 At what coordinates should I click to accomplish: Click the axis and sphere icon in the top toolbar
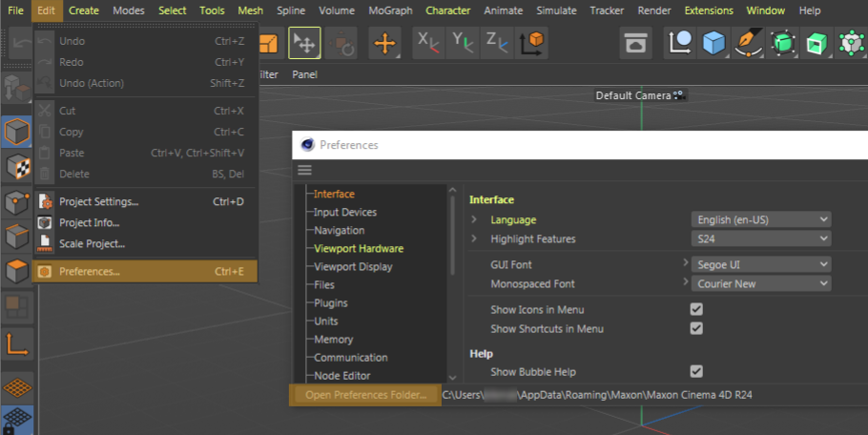[x=680, y=43]
